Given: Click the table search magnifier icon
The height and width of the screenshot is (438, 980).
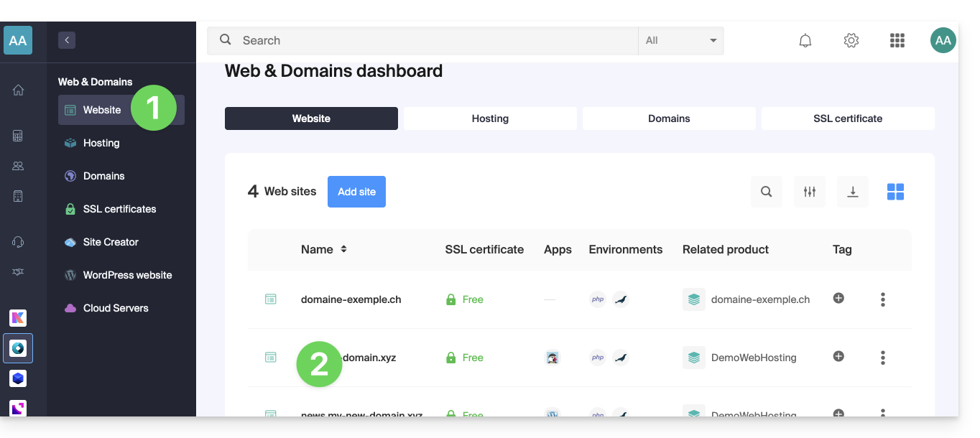Looking at the screenshot, I should [767, 192].
